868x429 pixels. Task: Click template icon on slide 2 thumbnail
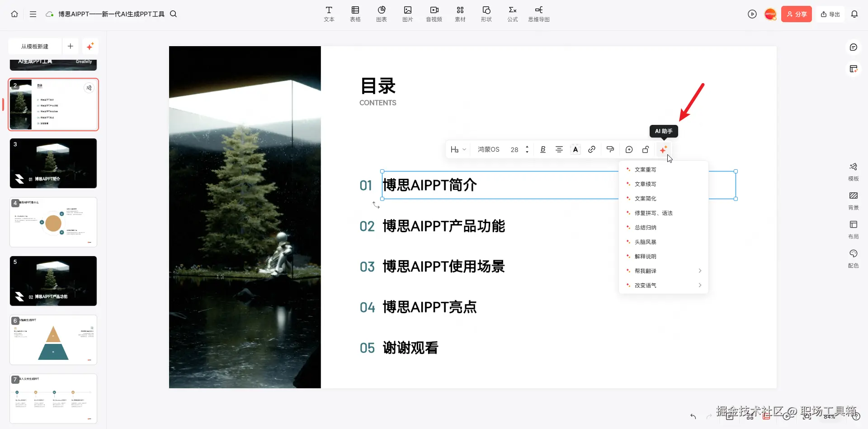89,88
